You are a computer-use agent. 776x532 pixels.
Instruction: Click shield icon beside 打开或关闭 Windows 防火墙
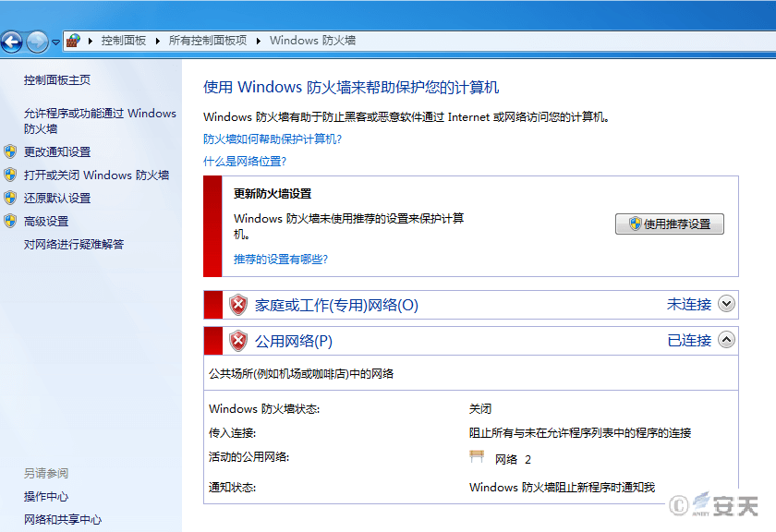[10, 175]
